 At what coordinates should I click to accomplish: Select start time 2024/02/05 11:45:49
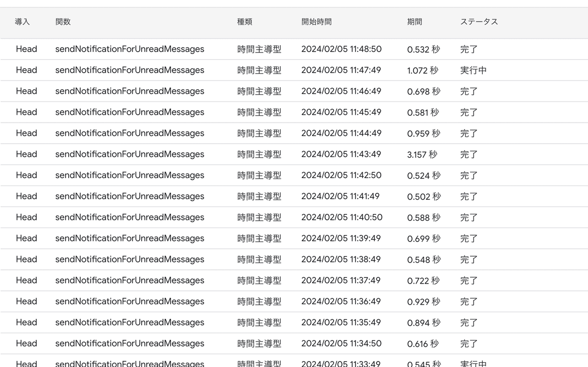pyautogui.click(x=341, y=112)
